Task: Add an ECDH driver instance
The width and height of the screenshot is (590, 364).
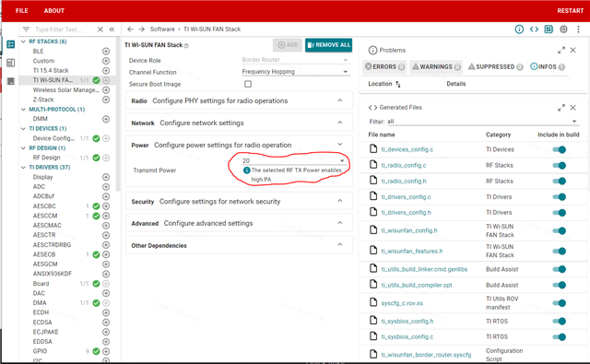Action: 106,312
